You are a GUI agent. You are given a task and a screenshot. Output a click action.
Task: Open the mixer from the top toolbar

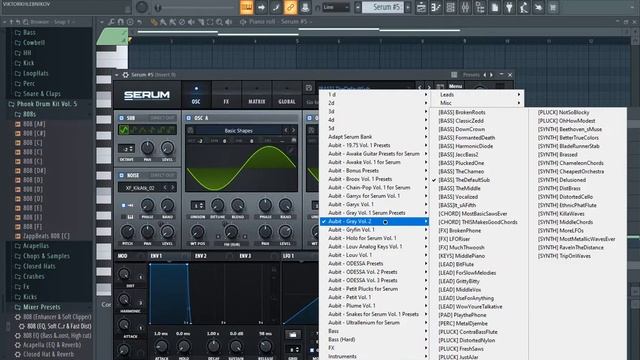[x=465, y=7]
